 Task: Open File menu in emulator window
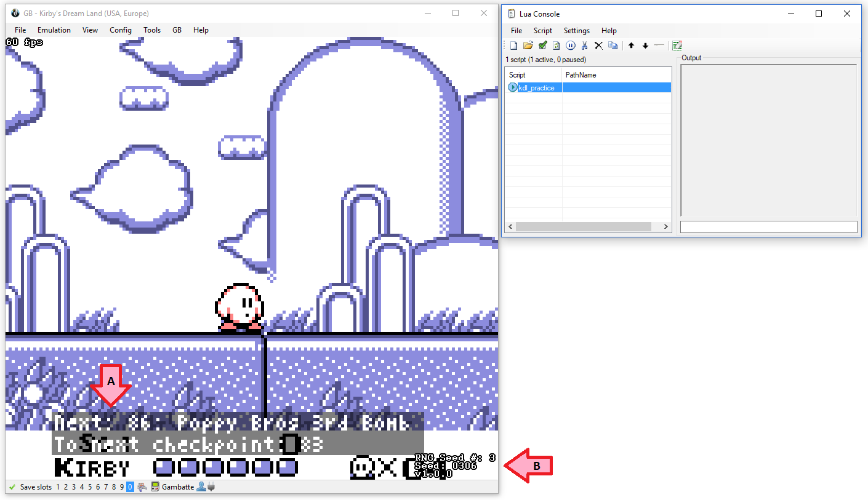[x=20, y=30]
